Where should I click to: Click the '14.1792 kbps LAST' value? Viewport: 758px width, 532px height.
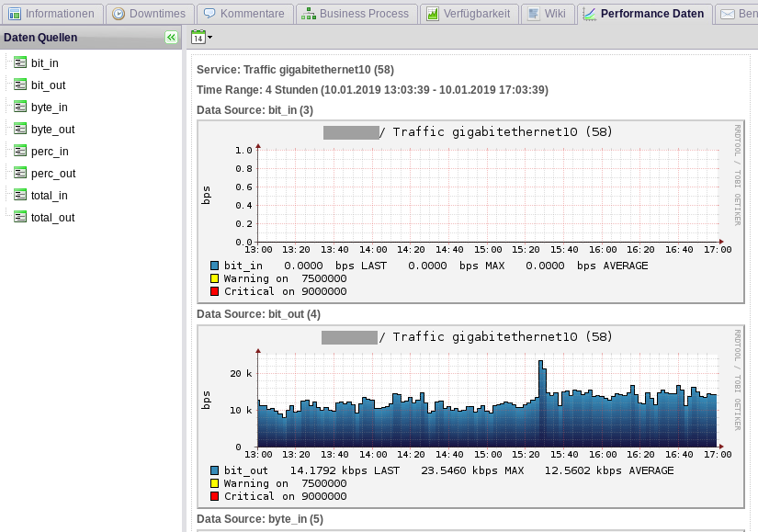coord(345,470)
